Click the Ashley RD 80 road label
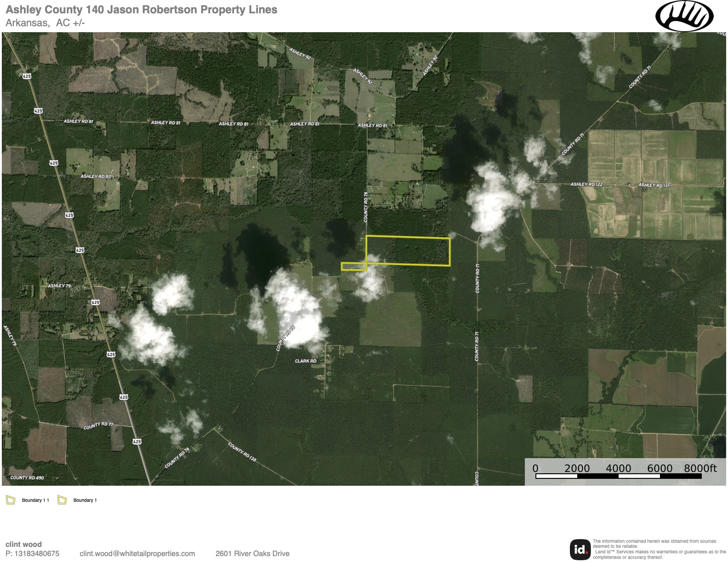This screenshot has width=728, height=563. point(96,176)
